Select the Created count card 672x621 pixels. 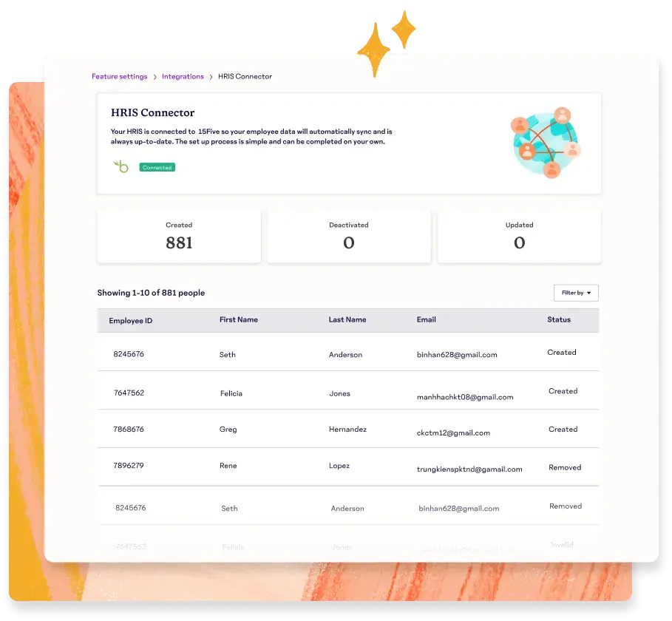(179, 236)
